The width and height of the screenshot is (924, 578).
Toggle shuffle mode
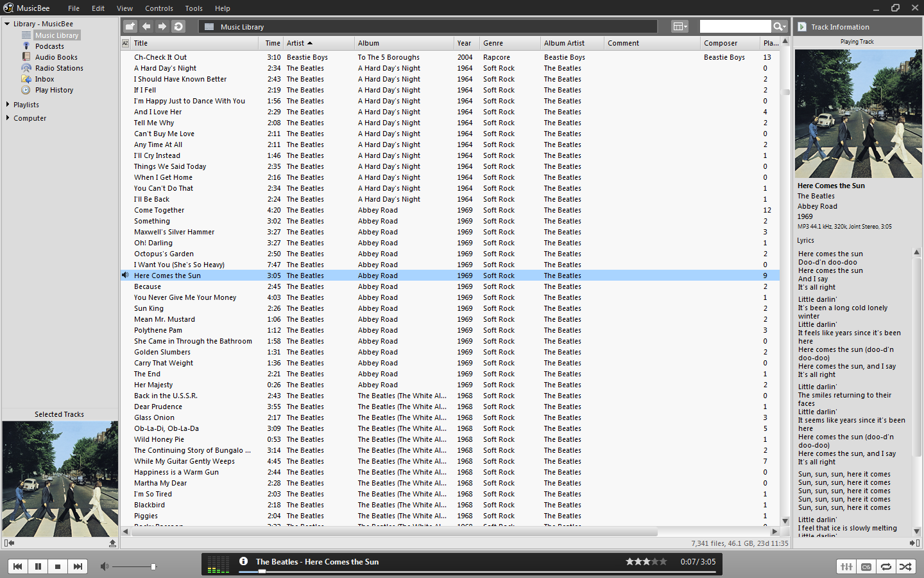[x=905, y=566]
